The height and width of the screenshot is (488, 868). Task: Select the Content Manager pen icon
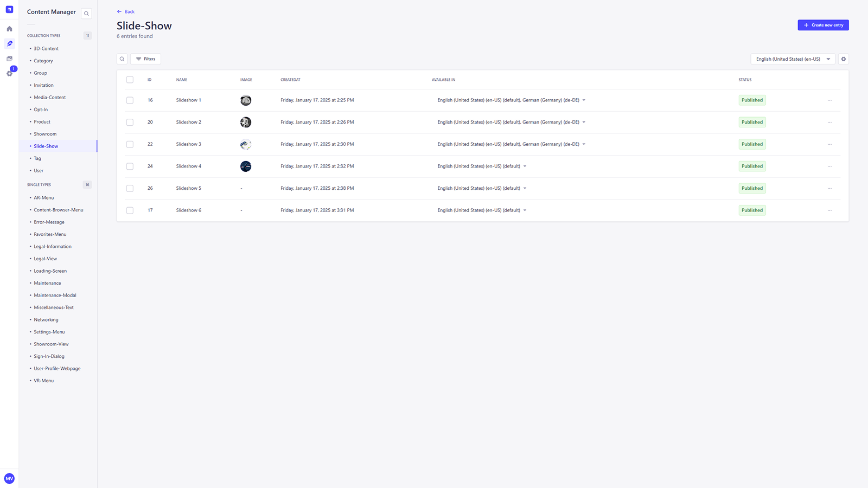click(x=9, y=44)
